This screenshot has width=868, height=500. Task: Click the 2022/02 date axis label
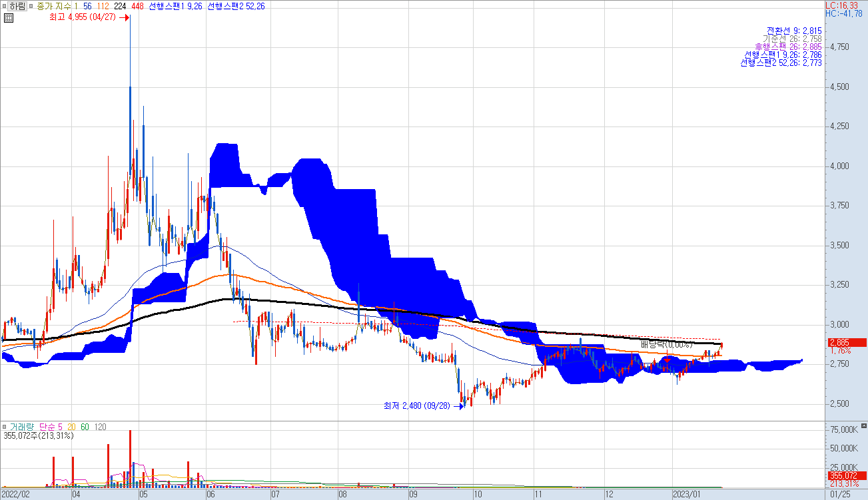[x=15, y=495]
